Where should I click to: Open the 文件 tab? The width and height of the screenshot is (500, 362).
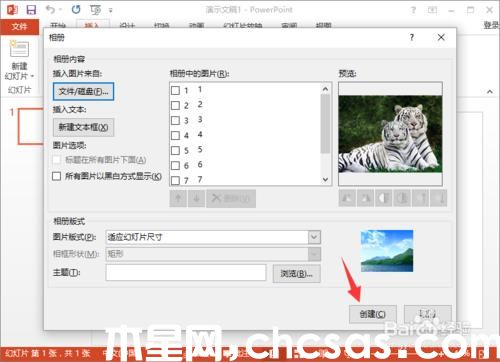[x=20, y=26]
